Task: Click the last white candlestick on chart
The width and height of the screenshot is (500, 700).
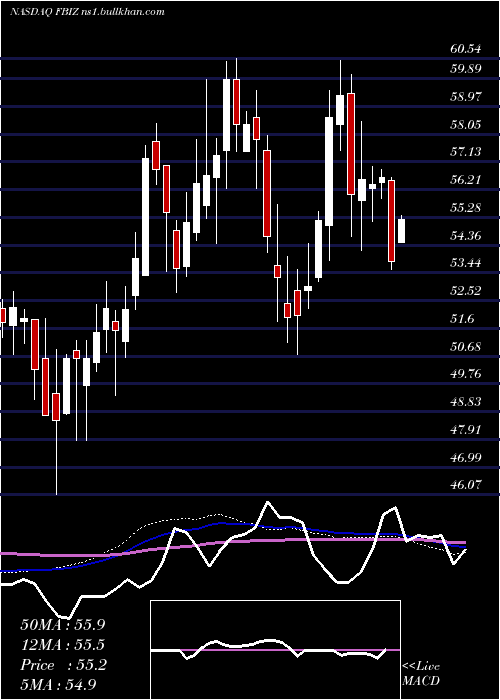Action: pos(401,230)
